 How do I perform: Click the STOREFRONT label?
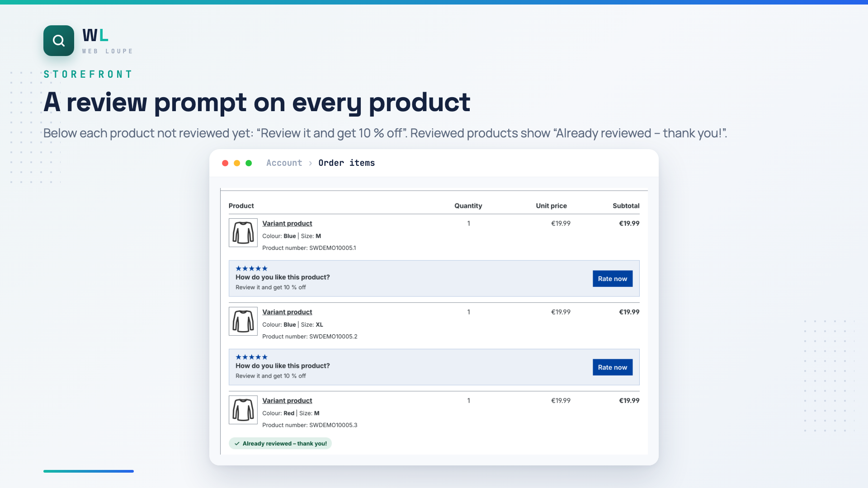click(88, 74)
